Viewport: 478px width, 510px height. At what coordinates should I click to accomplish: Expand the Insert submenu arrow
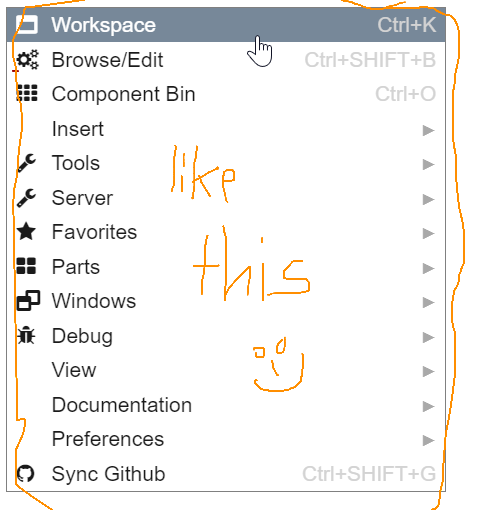(428, 130)
